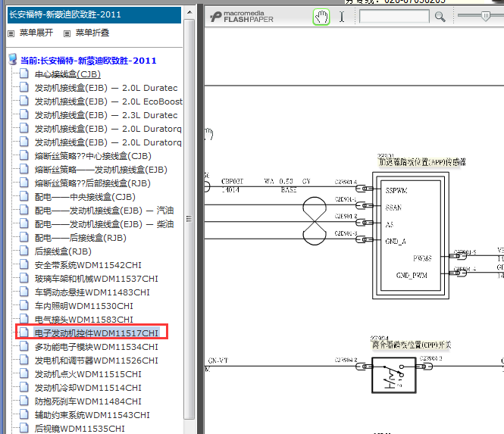Click the CPP clutch switch symbol in diagram
Viewport: 504px width, 434px height.
pyautogui.click(x=394, y=375)
